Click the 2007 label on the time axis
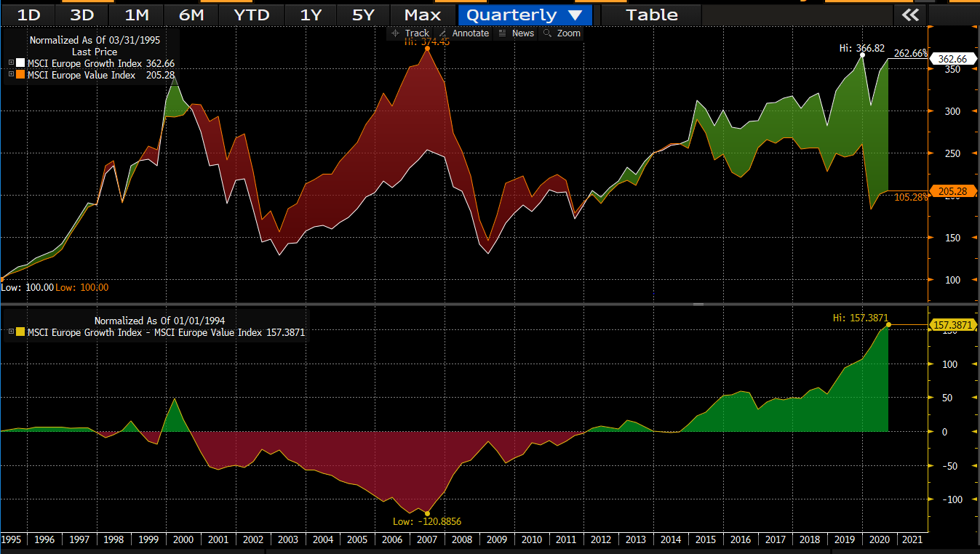Image resolution: width=980 pixels, height=554 pixels. pos(427,539)
